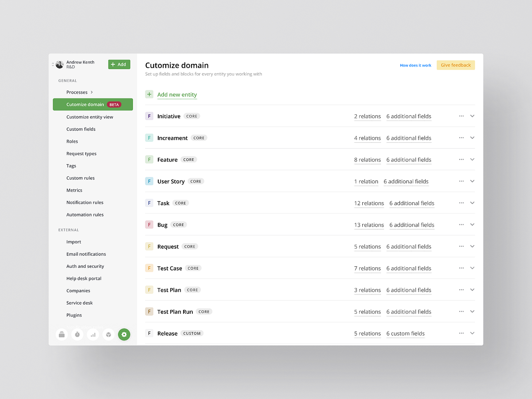Open Request types settings
This screenshot has height=399, width=532.
(x=81, y=153)
